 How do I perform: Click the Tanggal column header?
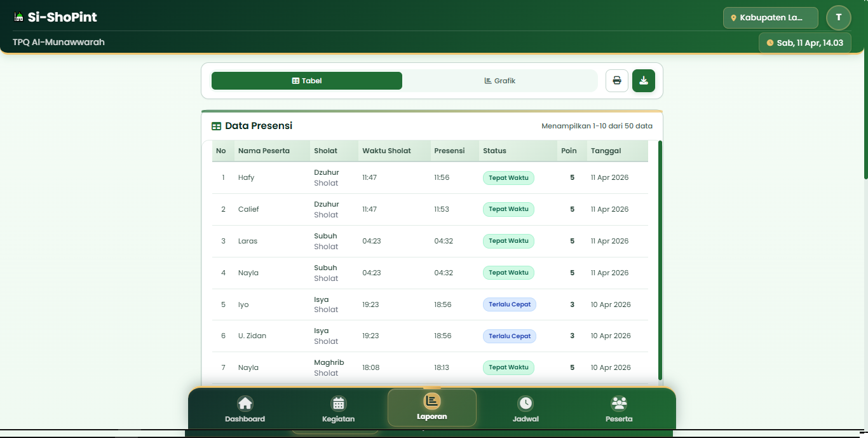click(606, 151)
